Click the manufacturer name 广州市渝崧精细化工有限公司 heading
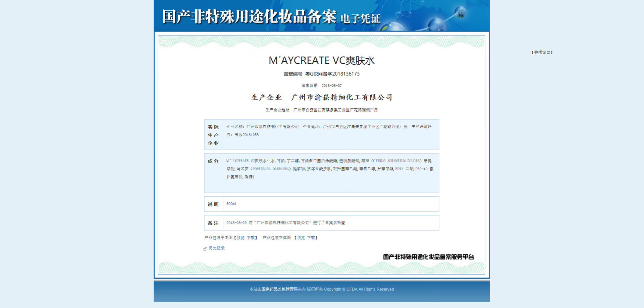Image resolution: width=644 pixels, height=308 pixels. click(341, 98)
